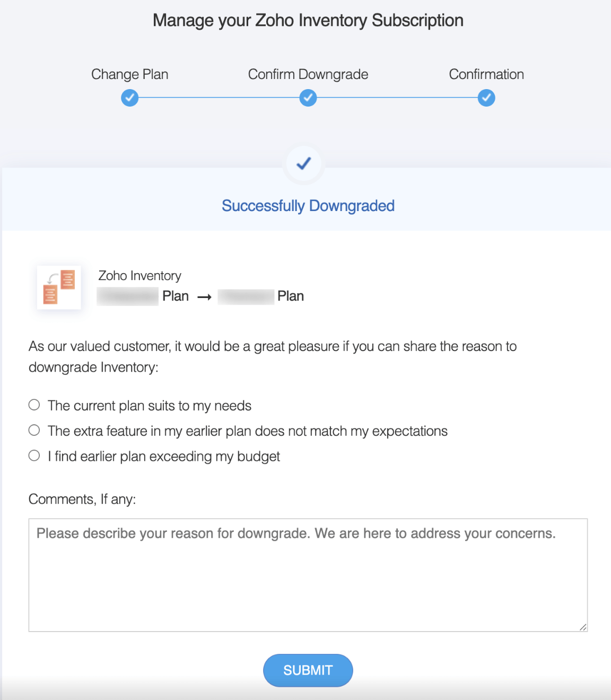Select "The current plan suits to my needs"
Image resolution: width=611 pixels, height=700 pixels.
point(34,405)
